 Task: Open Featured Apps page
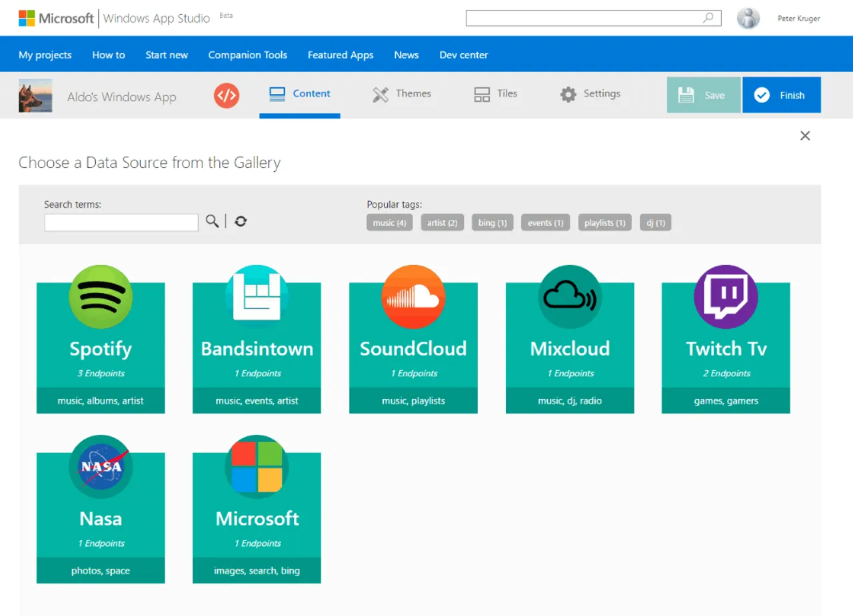341,55
